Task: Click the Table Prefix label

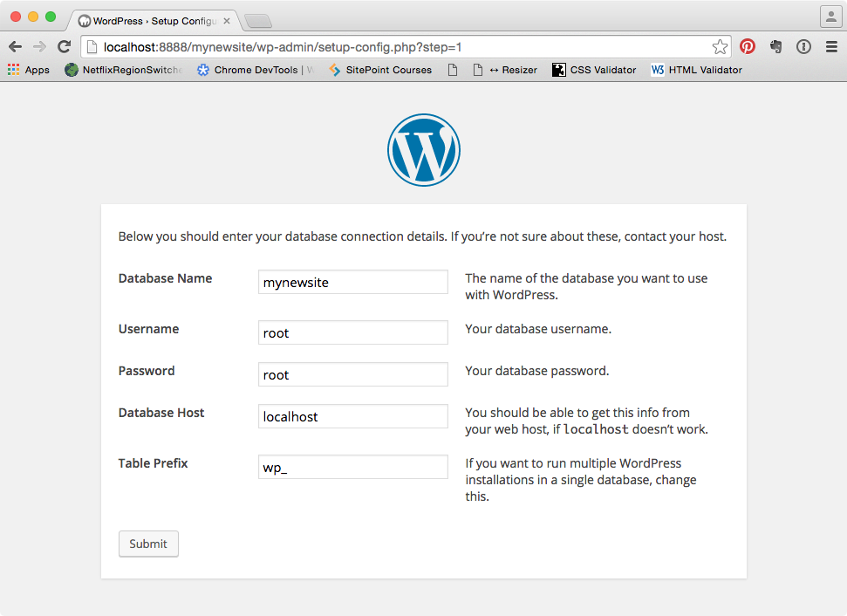Action: (x=153, y=463)
